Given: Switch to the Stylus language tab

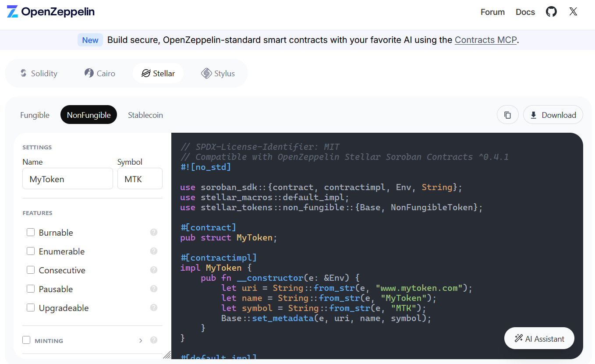Looking at the screenshot, I should (x=218, y=73).
